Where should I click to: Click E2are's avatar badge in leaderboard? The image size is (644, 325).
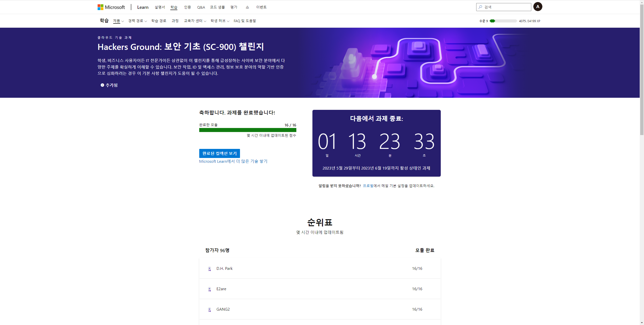tap(210, 289)
